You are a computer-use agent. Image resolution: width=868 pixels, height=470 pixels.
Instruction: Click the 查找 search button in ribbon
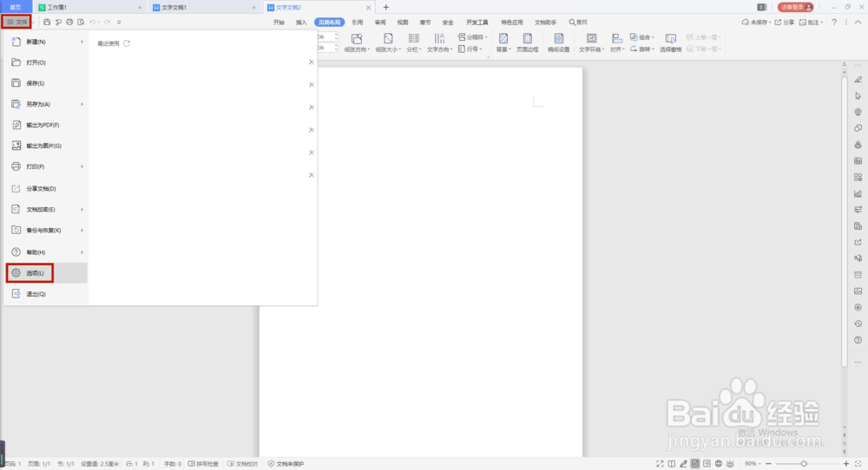[x=578, y=23]
